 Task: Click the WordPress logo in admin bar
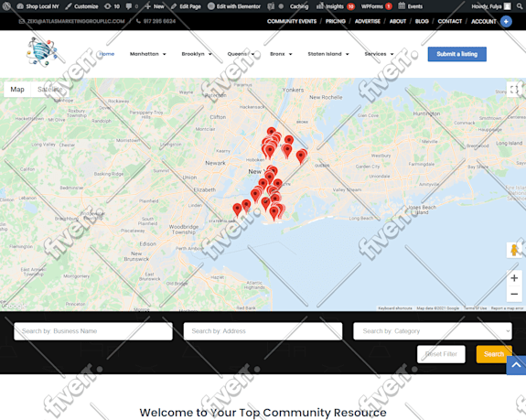tap(6, 6)
